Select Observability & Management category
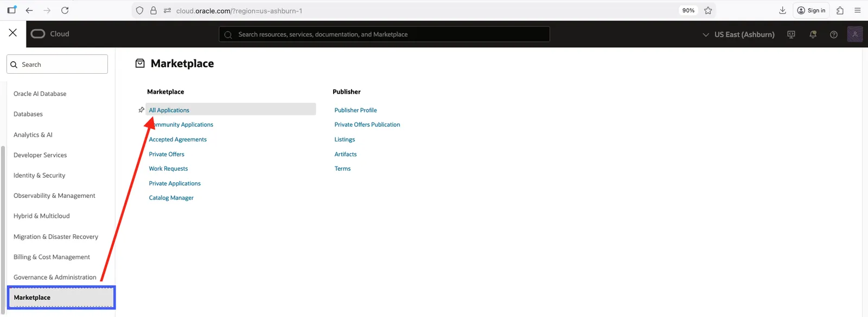Screen dimensions: 868x317 pos(54,196)
